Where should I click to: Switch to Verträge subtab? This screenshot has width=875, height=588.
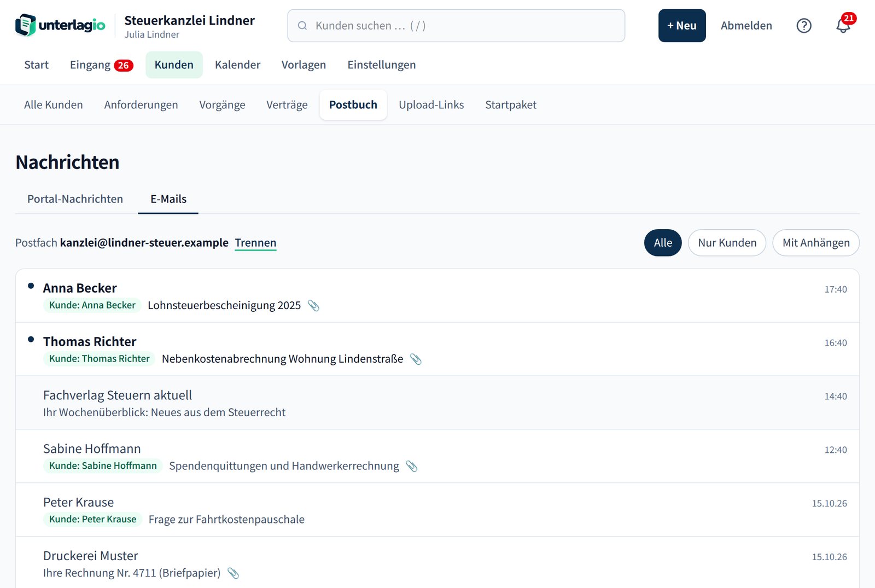coord(287,104)
